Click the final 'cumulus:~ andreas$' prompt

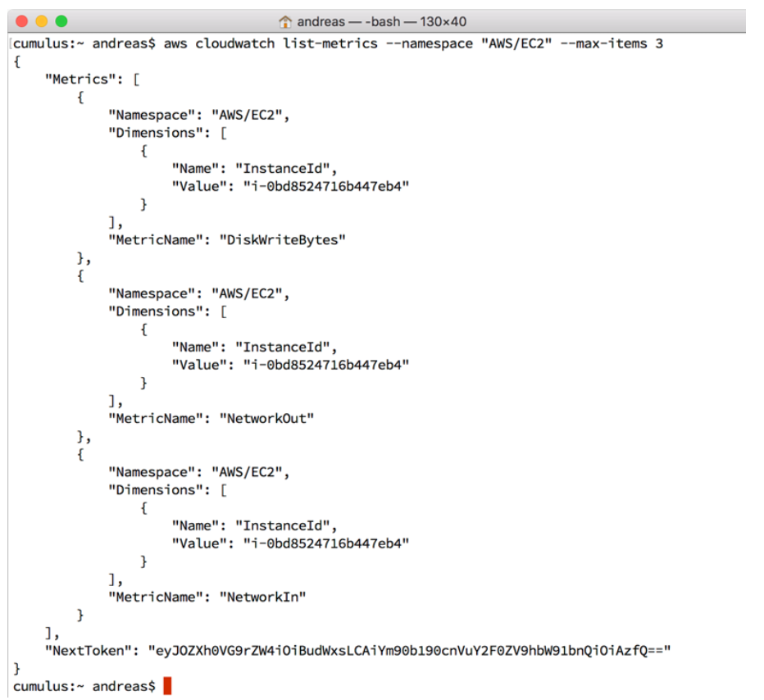pos(84,686)
